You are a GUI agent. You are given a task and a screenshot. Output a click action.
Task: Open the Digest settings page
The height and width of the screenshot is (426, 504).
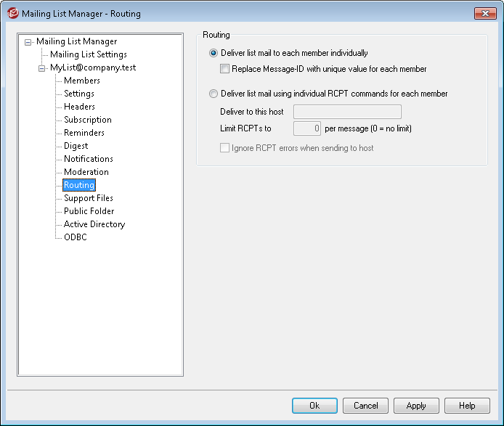pyautogui.click(x=76, y=146)
